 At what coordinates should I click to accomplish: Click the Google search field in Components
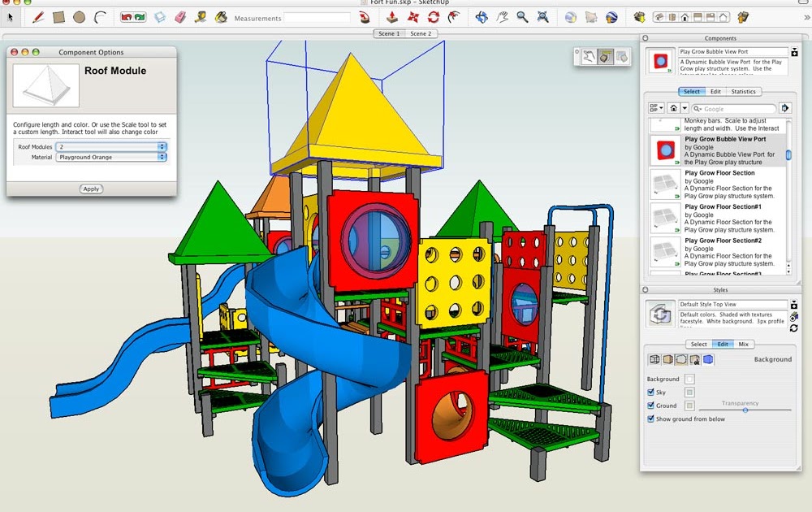coord(734,109)
